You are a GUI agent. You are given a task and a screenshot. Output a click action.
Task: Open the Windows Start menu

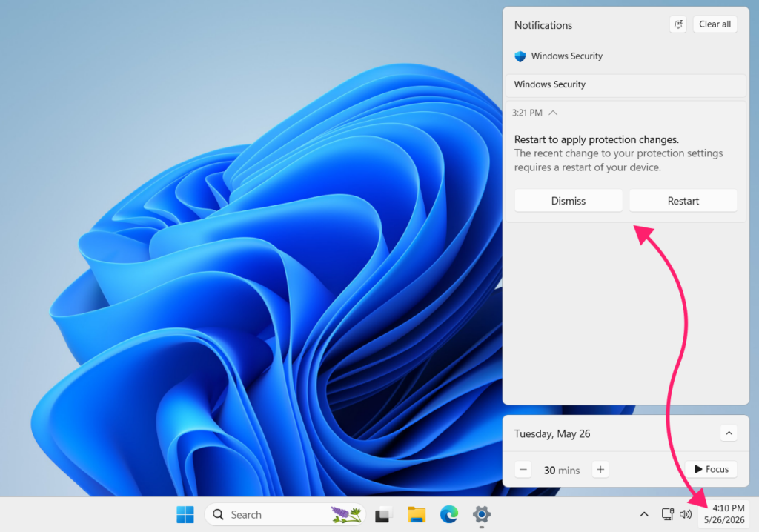[185, 514]
